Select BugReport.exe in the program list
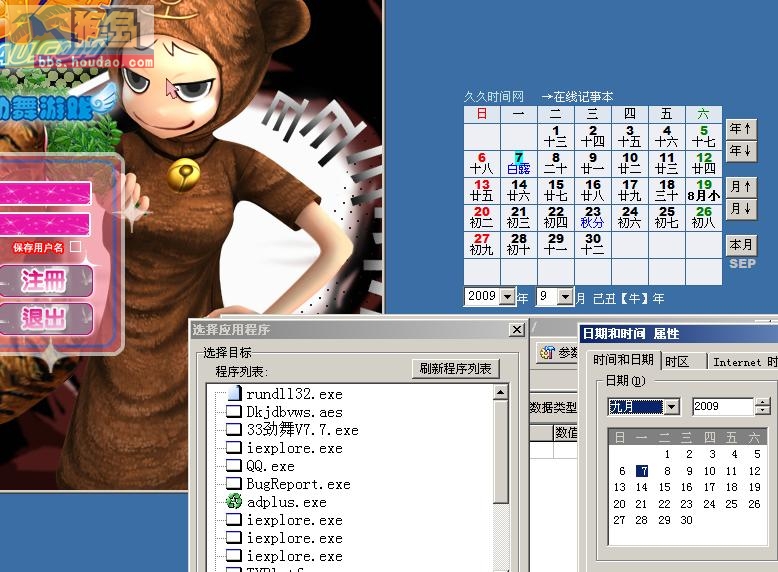Viewport: 778px width, 572px height. click(x=298, y=484)
